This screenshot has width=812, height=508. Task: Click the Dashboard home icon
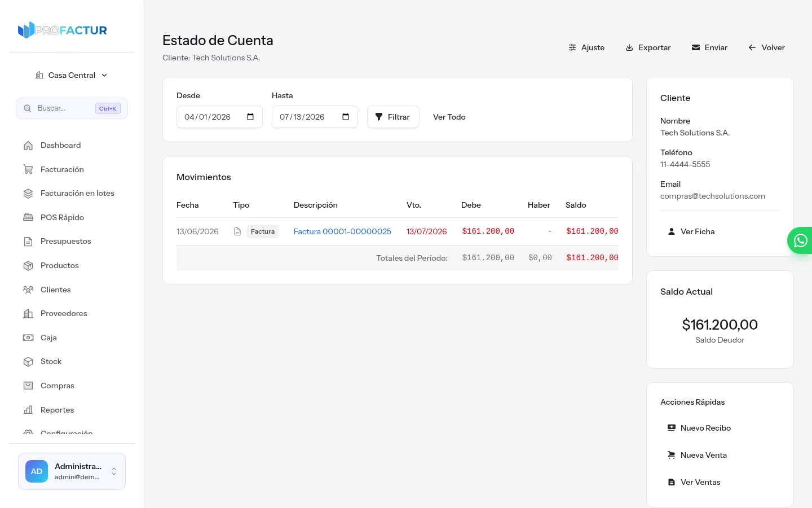point(28,146)
